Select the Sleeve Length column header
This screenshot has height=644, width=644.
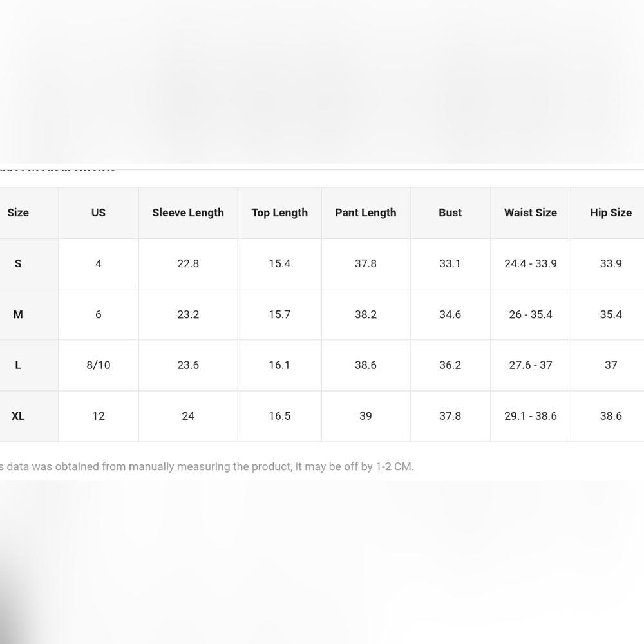188,213
